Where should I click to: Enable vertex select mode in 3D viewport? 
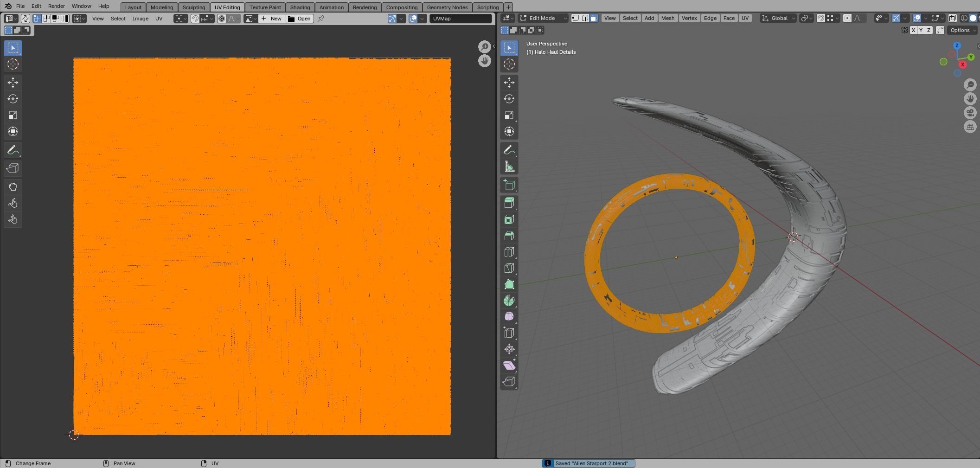(576, 18)
